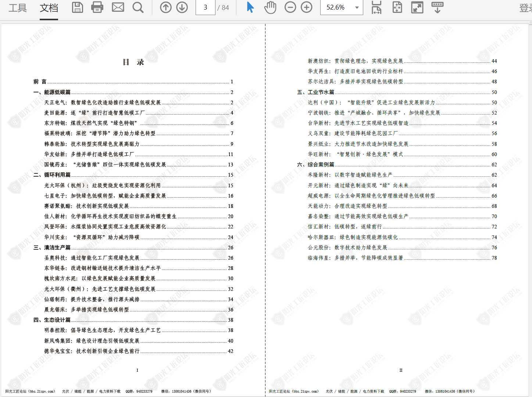
Task: Open 赛诺聚氨酯 contents entry
Action: [x=139, y=206]
